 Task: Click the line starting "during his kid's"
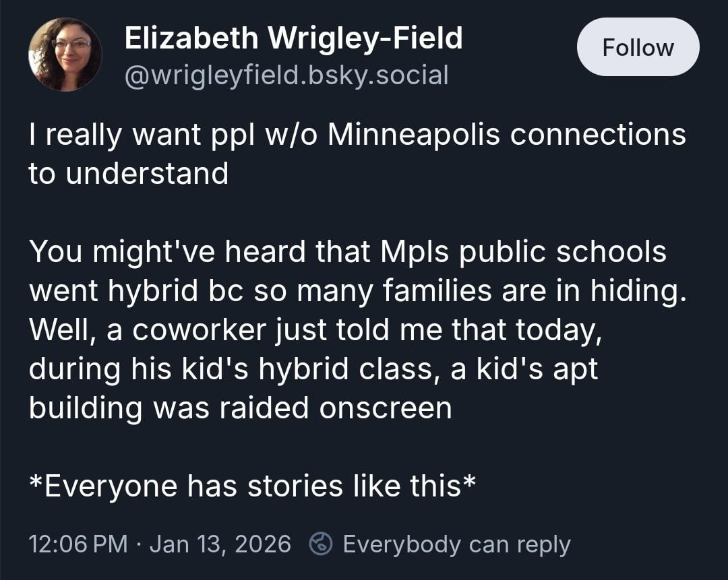(x=313, y=369)
